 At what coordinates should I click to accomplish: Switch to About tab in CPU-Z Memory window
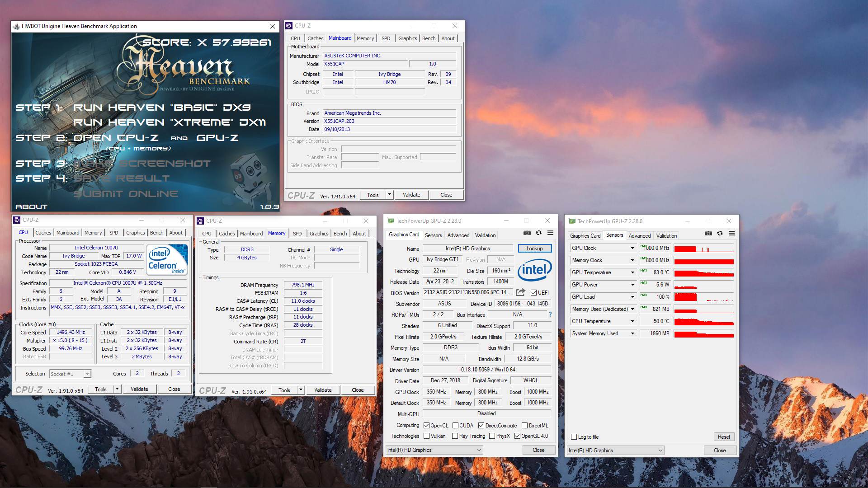click(x=359, y=234)
